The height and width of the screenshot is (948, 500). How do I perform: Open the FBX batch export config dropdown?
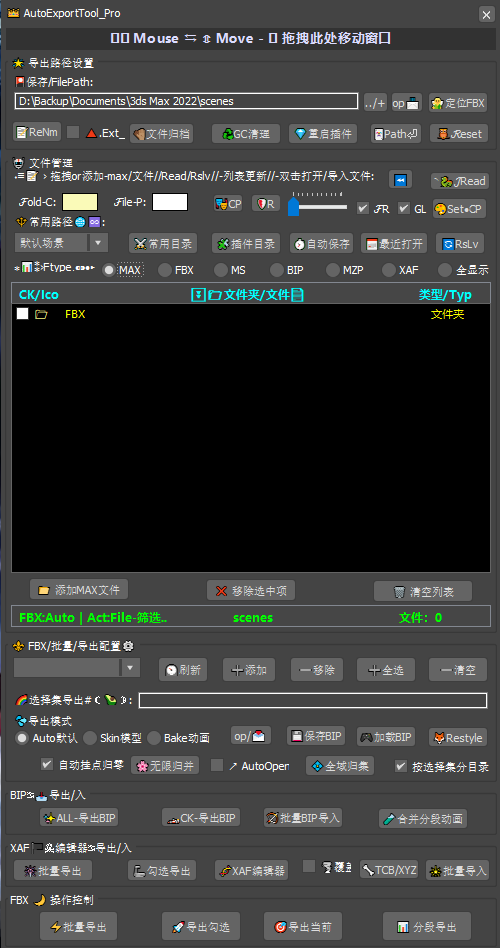point(77,667)
